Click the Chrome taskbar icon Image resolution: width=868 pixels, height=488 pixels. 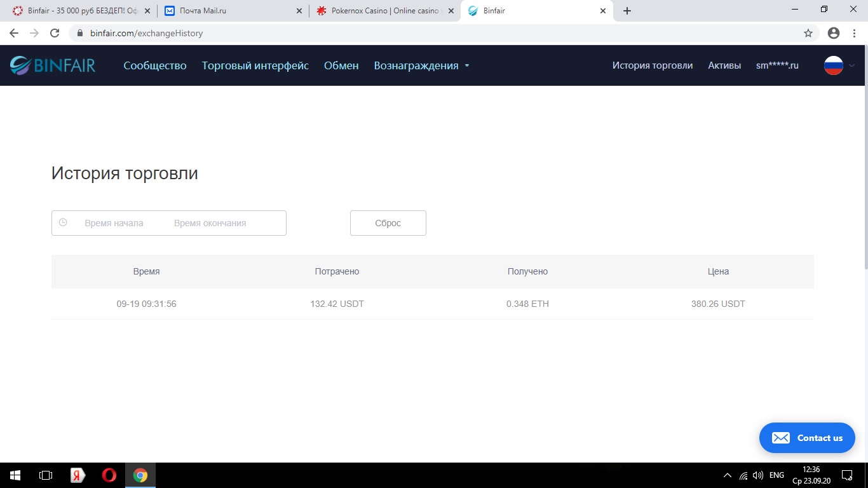(x=140, y=475)
